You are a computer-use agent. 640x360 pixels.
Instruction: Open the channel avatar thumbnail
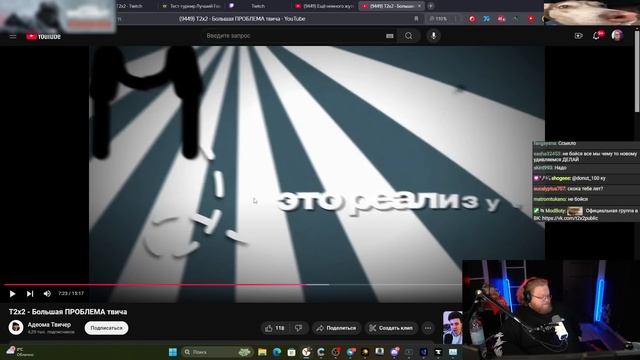[16, 327]
